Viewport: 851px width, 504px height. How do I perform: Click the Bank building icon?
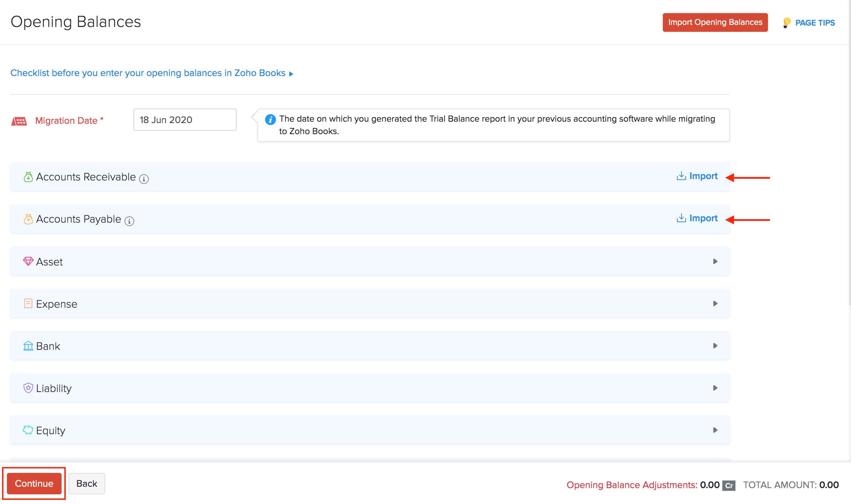(28, 346)
